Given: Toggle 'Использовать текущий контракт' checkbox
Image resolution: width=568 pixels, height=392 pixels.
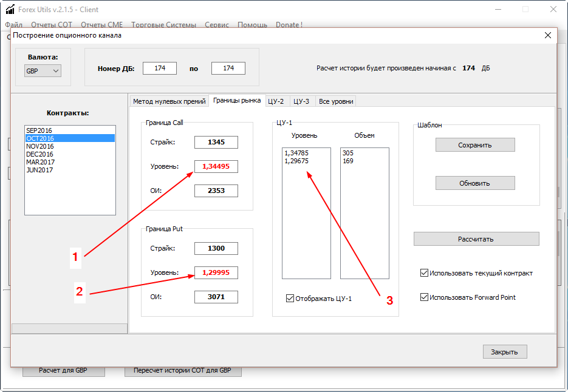Looking at the screenshot, I should click(x=424, y=273).
